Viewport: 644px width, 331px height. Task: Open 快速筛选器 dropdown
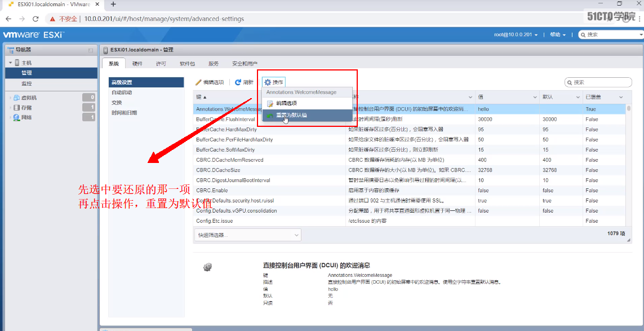(x=248, y=235)
